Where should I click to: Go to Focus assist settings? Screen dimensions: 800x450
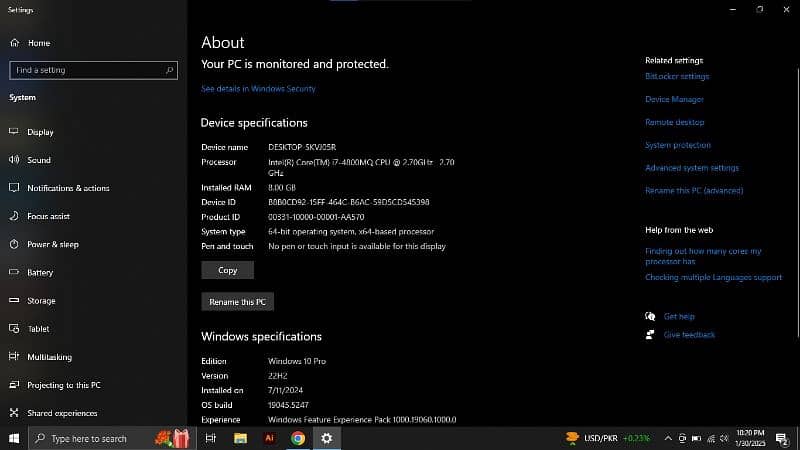[48, 216]
